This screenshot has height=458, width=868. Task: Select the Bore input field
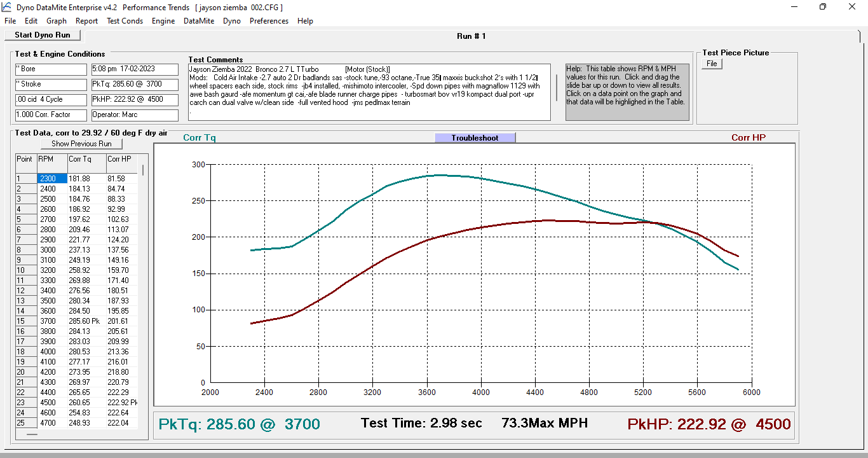click(x=51, y=69)
